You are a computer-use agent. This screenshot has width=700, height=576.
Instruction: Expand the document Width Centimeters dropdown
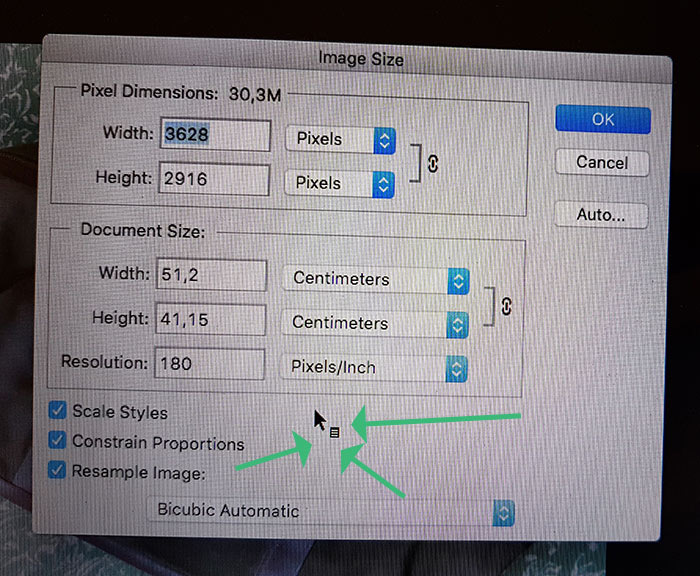[x=375, y=280]
